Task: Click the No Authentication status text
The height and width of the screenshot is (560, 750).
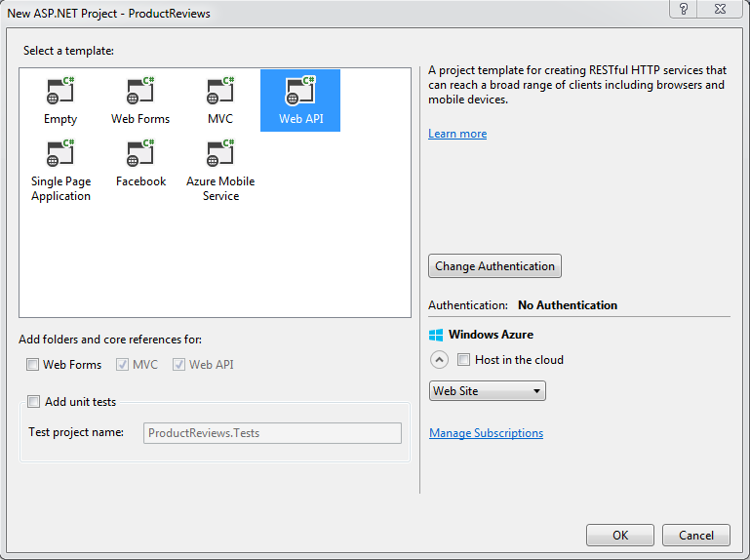Action: pos(568,305)
